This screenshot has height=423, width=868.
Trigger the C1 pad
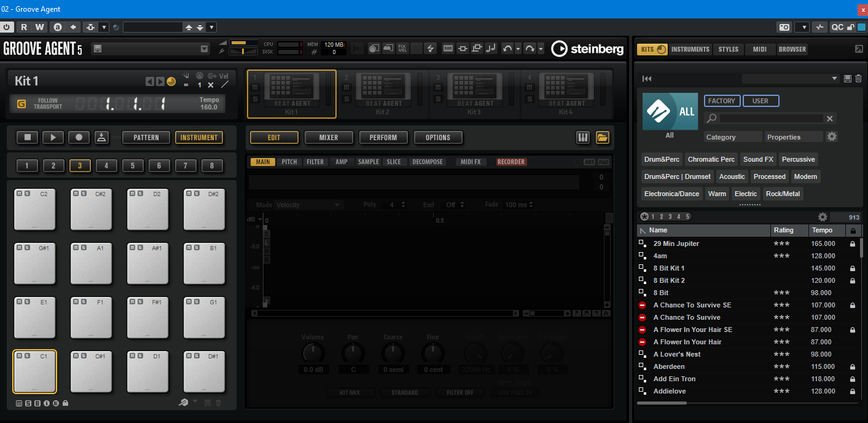34,371
